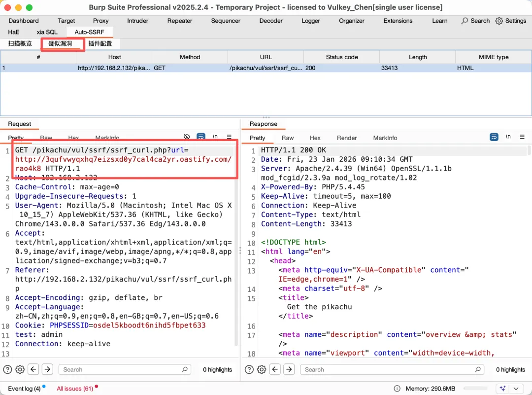
Task: Open the Decoder tab
Action: point(271,21)
